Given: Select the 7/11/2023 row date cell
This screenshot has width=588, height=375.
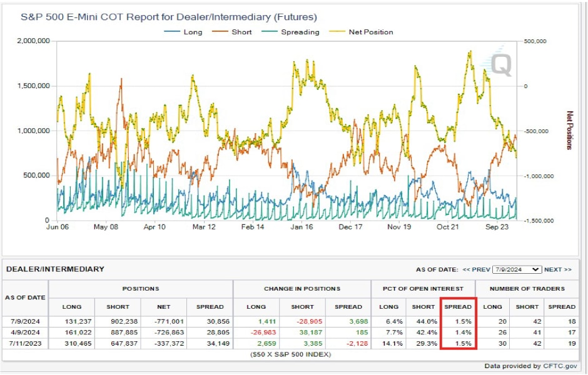Looking at the screenshot, I should pyautogui.click(x=26, y=342).
